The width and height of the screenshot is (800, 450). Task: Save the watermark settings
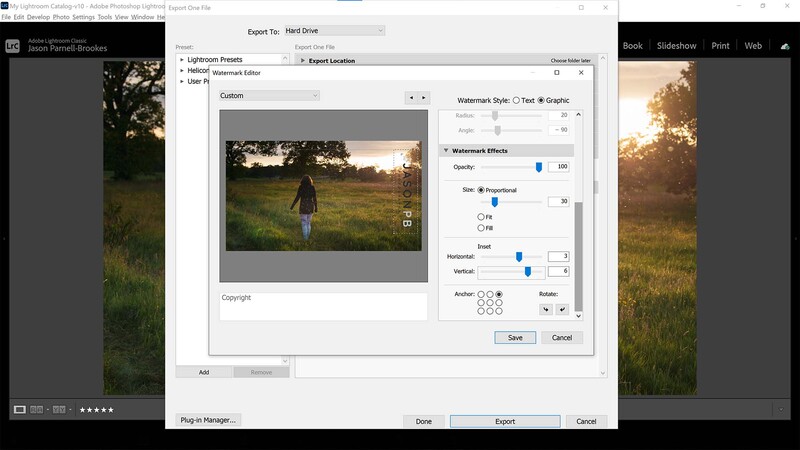[515, 338]
